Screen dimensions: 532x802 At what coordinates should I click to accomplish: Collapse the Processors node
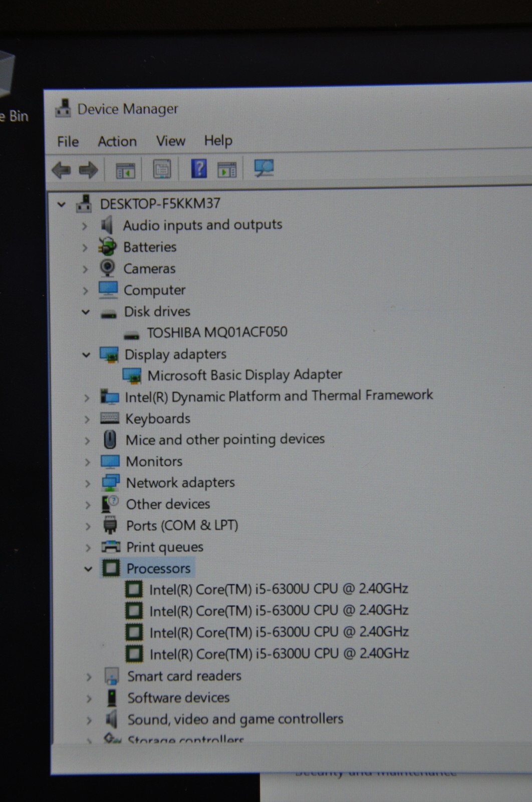[88, 569]
